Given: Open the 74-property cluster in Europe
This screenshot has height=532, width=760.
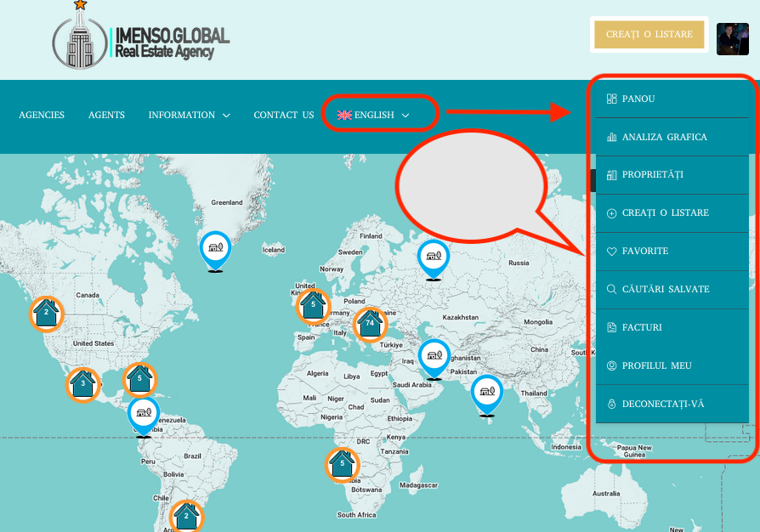Looking at the screenshot, I should pos(371,325).
